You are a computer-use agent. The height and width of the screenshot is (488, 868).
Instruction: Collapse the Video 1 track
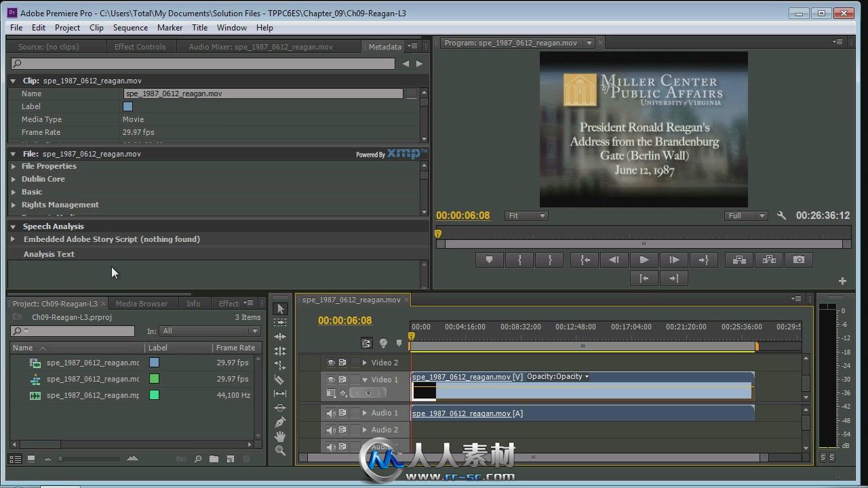365,380
